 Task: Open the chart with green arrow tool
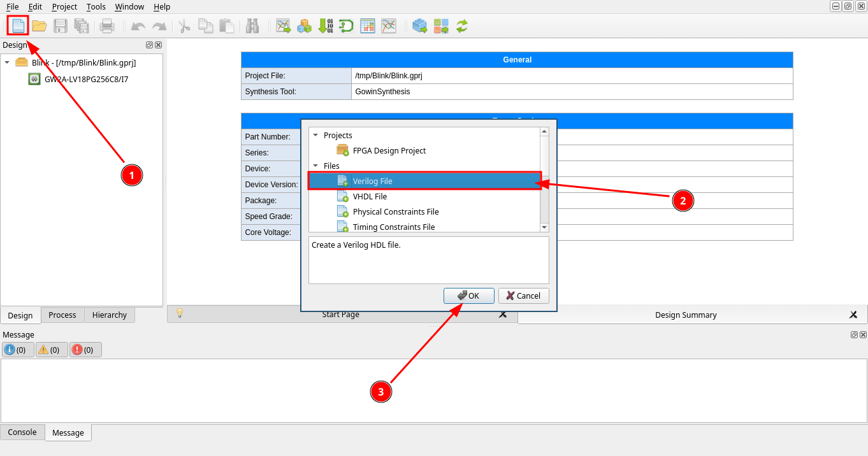[x=283, y=25]
